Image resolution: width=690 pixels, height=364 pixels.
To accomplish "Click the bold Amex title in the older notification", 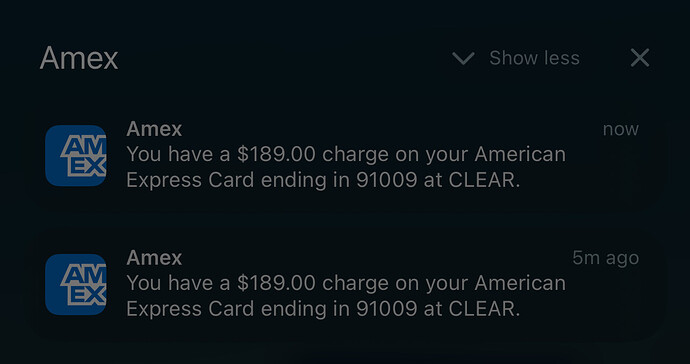I will (x=154, y=257).
